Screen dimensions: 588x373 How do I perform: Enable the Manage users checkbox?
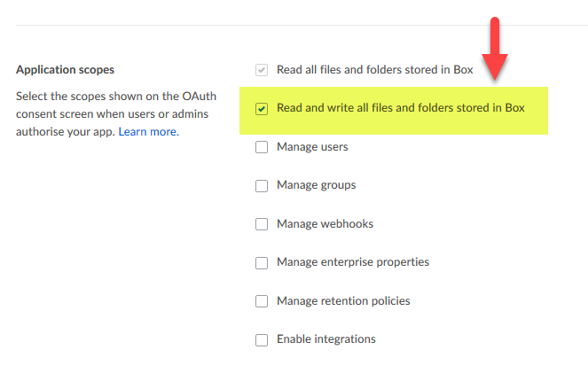click(x=262, y=148)
